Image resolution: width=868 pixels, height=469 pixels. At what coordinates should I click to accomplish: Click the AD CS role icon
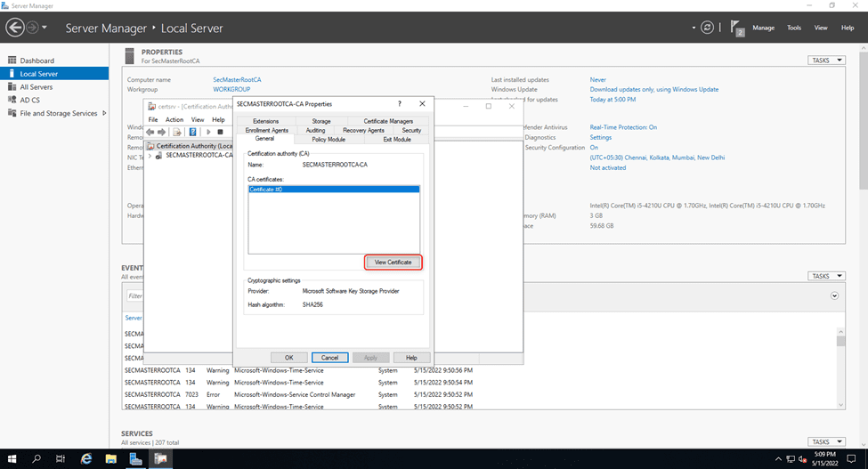click(x=12, y=100)
